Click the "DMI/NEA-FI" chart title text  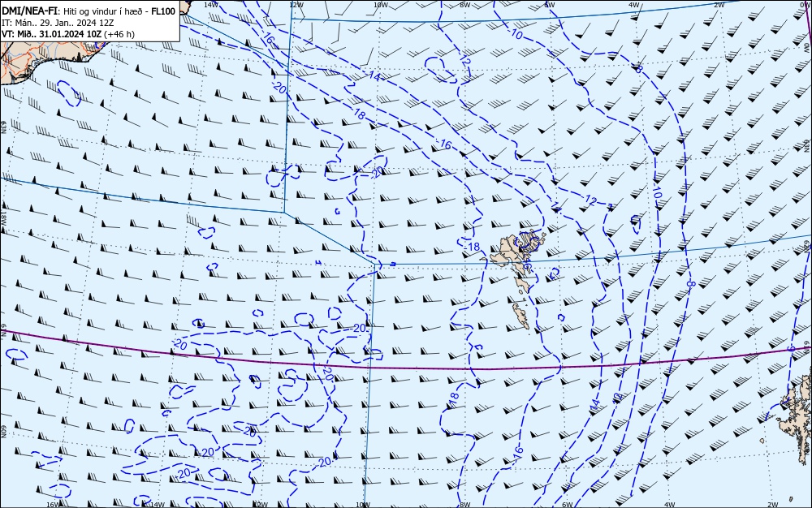point(30,11)
